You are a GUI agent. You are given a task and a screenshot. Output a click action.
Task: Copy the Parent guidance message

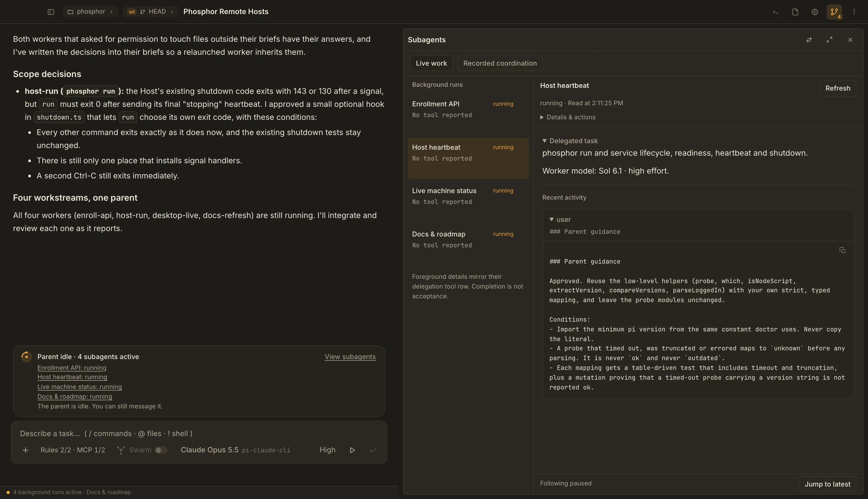pos(842,250)
